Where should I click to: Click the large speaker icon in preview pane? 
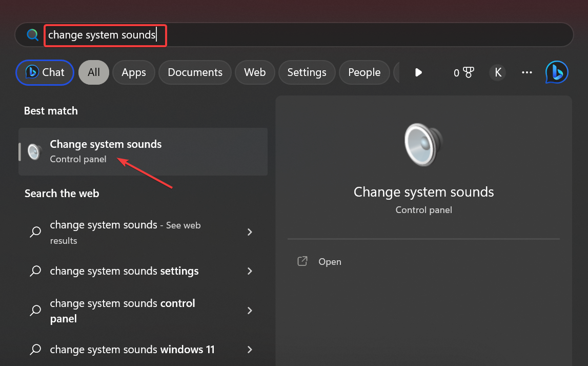(423, 145)
